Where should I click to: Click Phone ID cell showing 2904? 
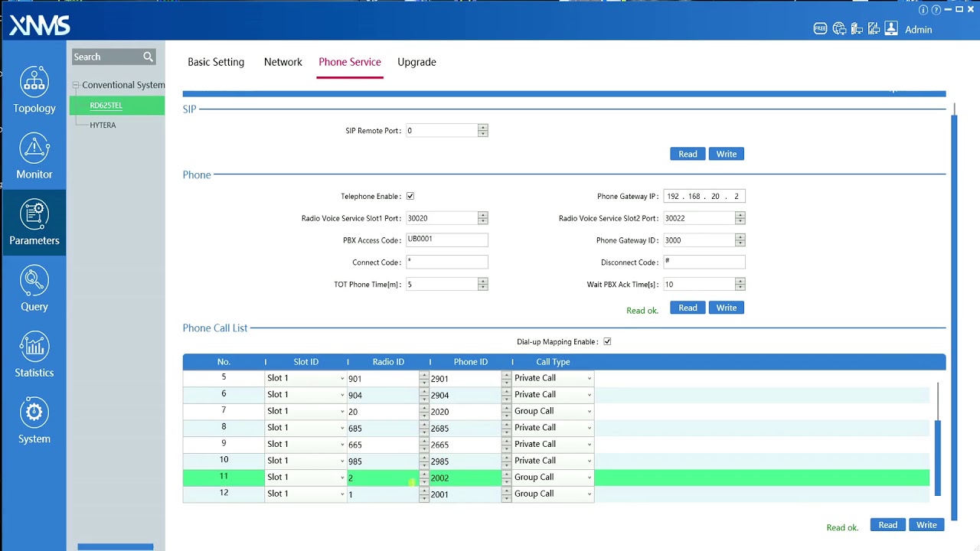click(465, 395)
